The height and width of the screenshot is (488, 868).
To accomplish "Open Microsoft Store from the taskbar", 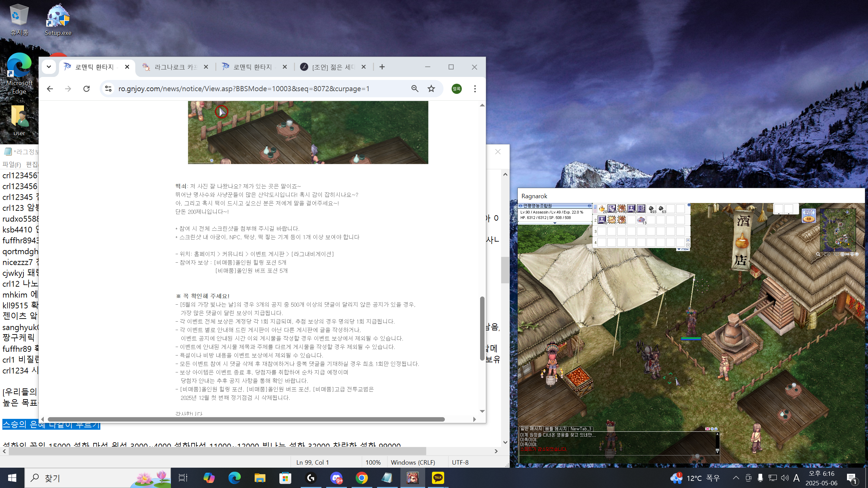I will pos(285,478).
